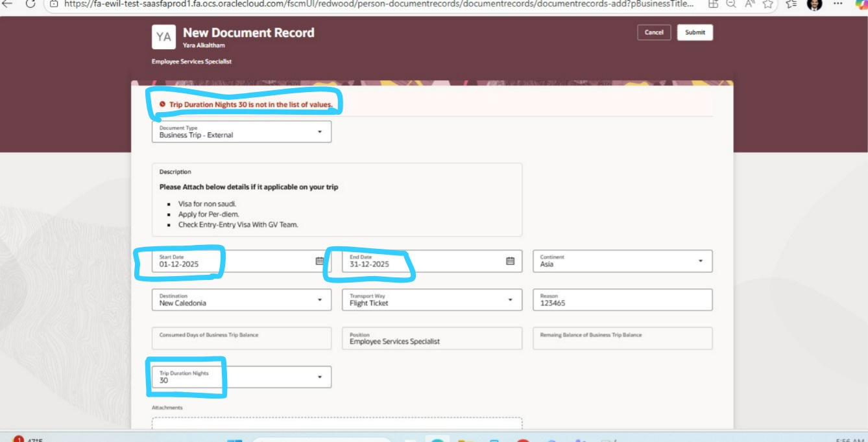The height and width of the screenshot is (442, 868).
Task: Click the error text about Trip Duration Nights
Action: tap(251, 104)
